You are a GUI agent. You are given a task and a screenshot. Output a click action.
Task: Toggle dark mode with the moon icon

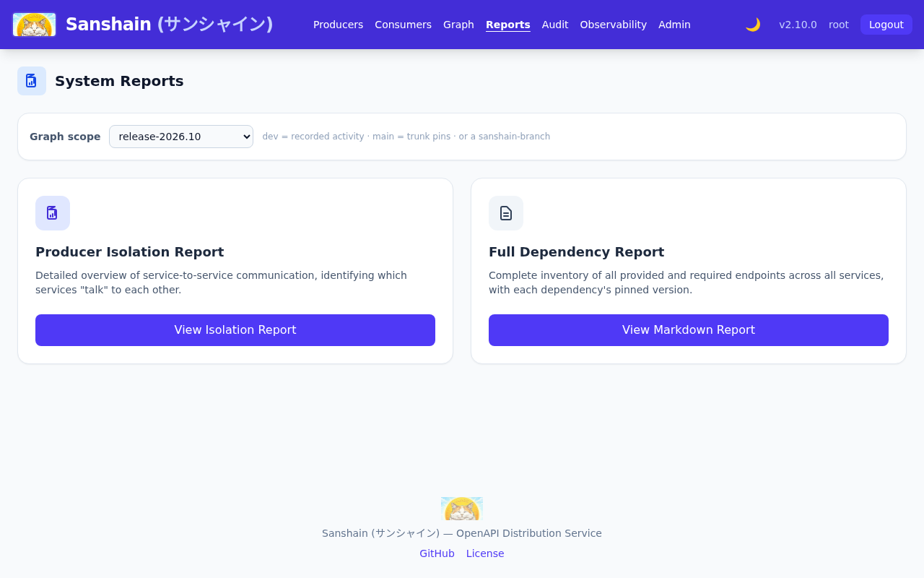click(753, 25)
